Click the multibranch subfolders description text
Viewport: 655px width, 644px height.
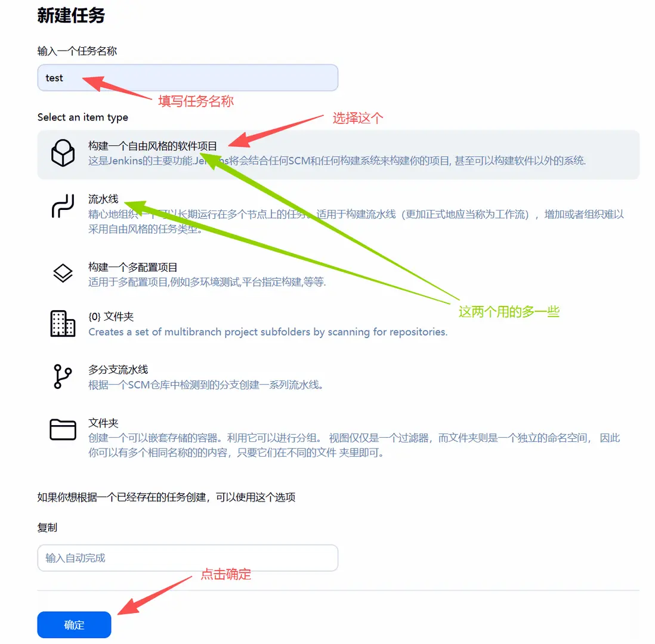tap(268, 332)
